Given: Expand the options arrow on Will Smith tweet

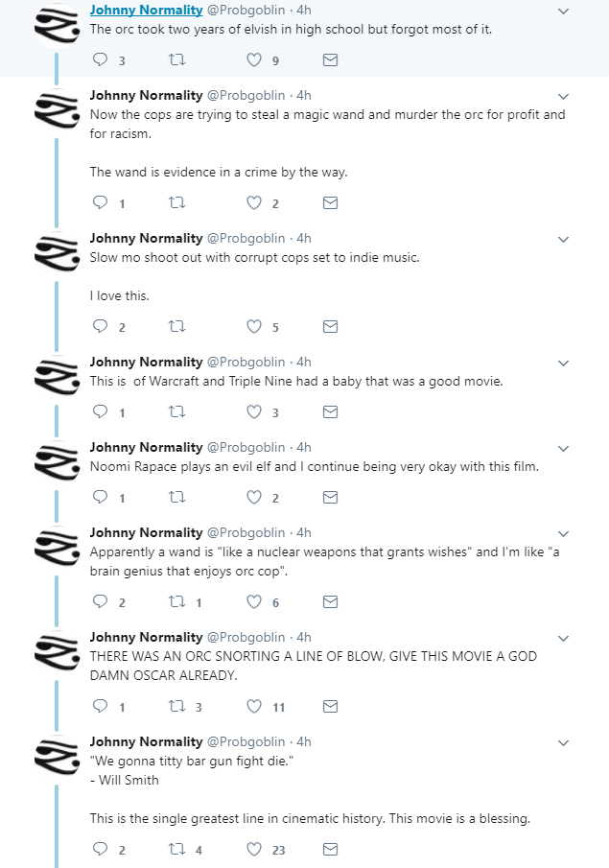Looking at the screenshot, I should [x=563, y=743].
